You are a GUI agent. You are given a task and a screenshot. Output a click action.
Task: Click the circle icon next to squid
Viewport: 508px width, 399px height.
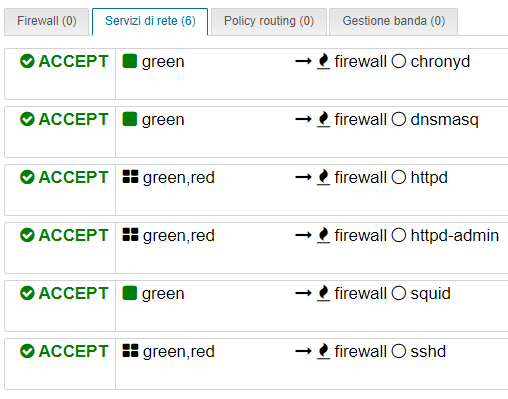[x=399, y=293]
